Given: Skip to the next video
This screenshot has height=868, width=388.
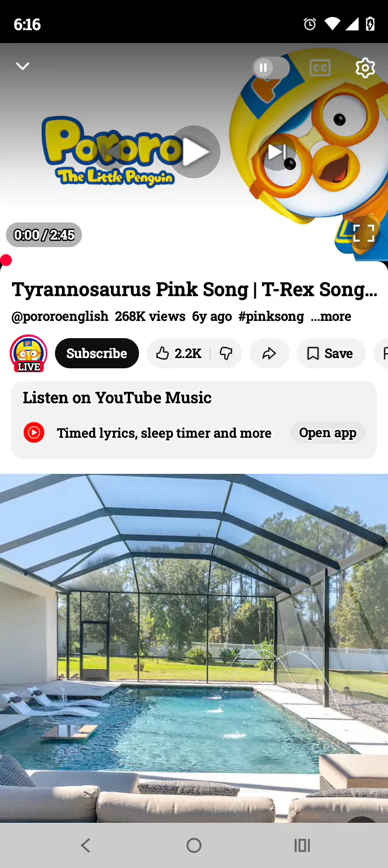Looking at the screenshot, I should (x=278, y=152).
